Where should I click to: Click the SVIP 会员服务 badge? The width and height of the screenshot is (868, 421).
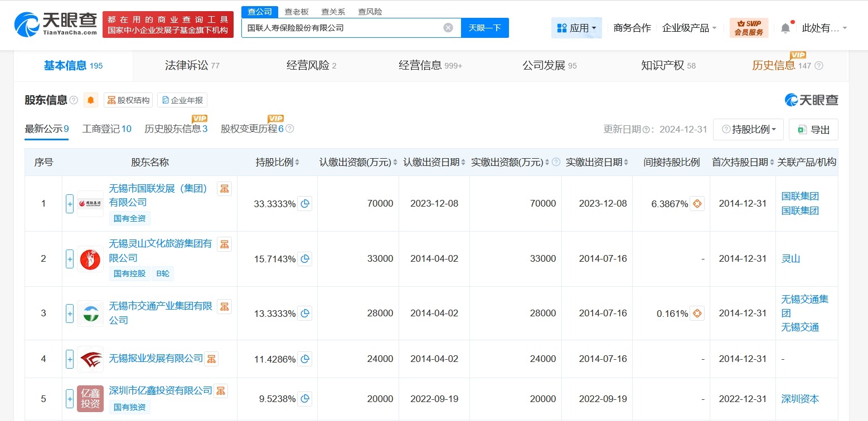click(x=749, y=27)
